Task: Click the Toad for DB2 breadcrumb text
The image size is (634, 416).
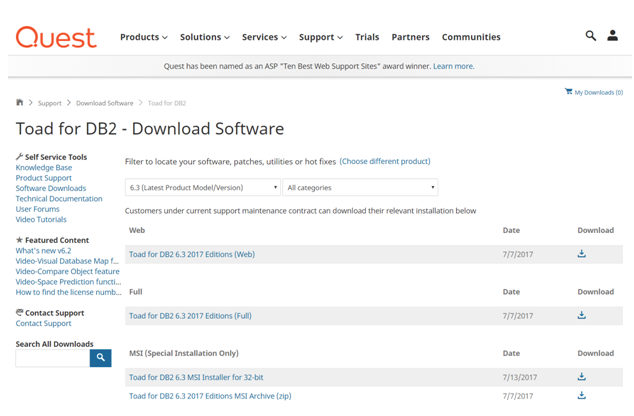Action: 167,103
